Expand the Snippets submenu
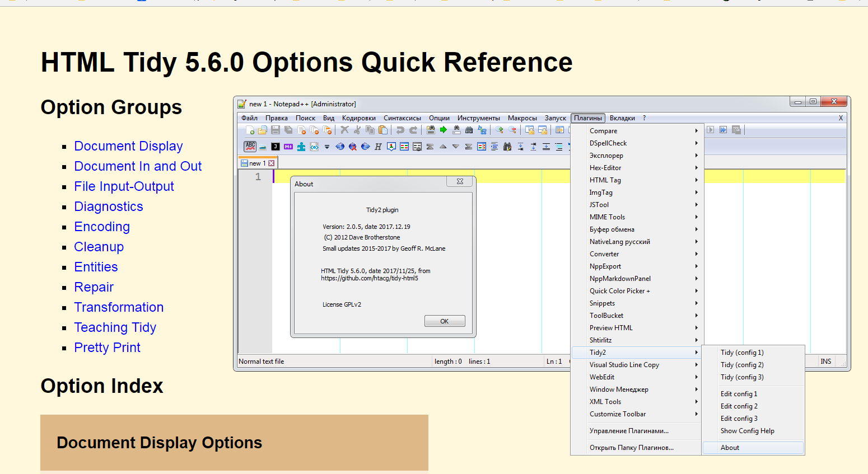868x474 pixels. [636, 303]
